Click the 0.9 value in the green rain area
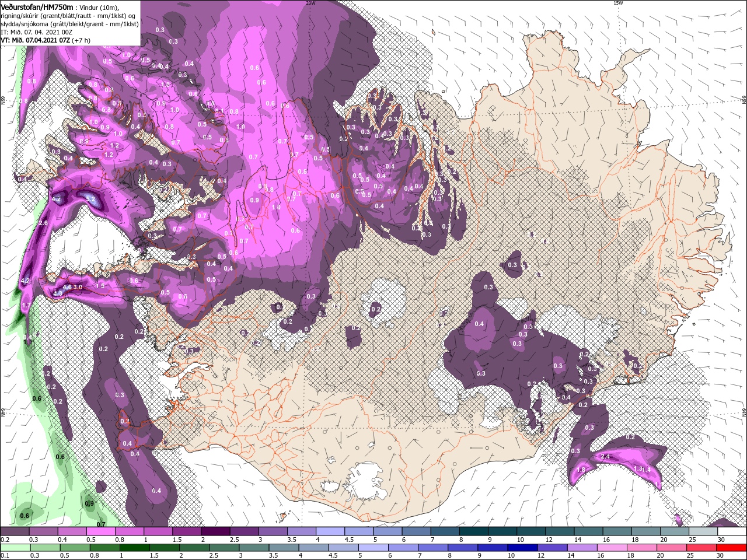Image resolution: width=747 pixels, height=560 pixels. pos(89,503)
